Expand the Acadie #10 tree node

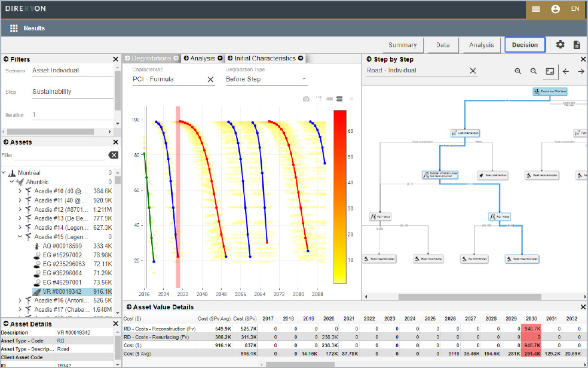click(20, 191)
